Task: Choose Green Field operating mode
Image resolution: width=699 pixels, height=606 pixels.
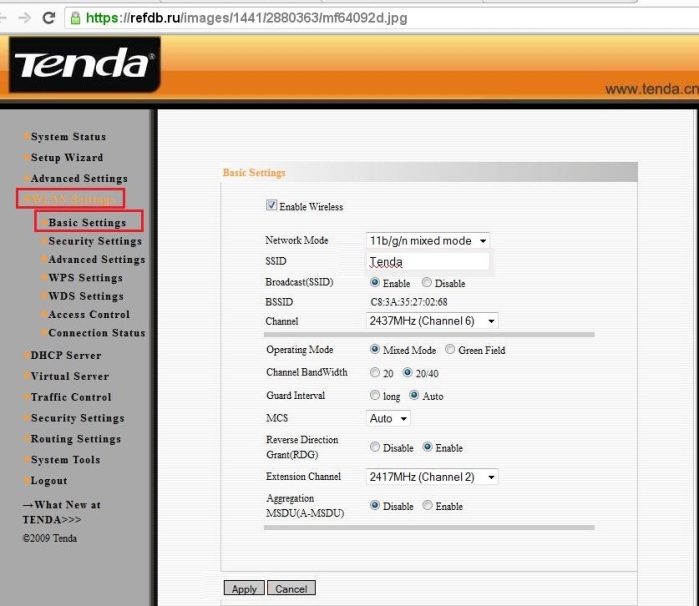Action: pyautogui.click(x=450, y=349)
